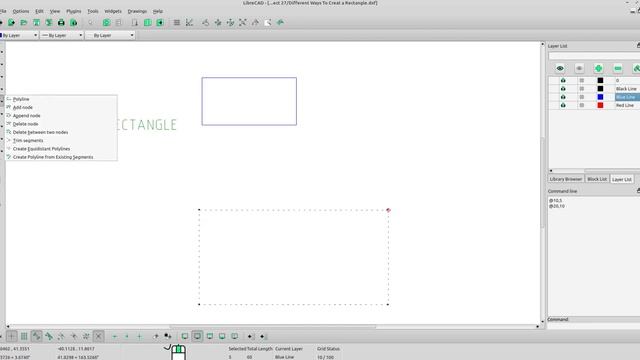Image resolution: width=640 pixels, height=360 pixels.
Task: Add a new layer with the plus icon
Action: [x=598, y=68]
